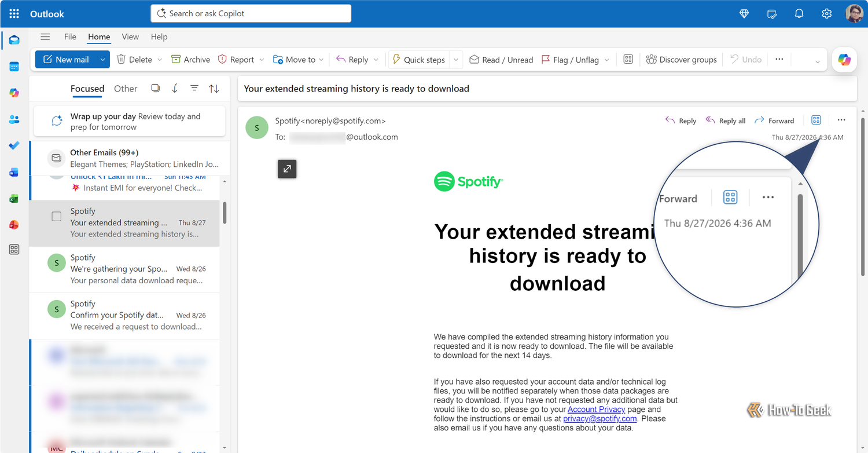Viewport: 868px width, 453px height.
Task: Click the privacy@spotify.com email link
Action: point(600,418)
